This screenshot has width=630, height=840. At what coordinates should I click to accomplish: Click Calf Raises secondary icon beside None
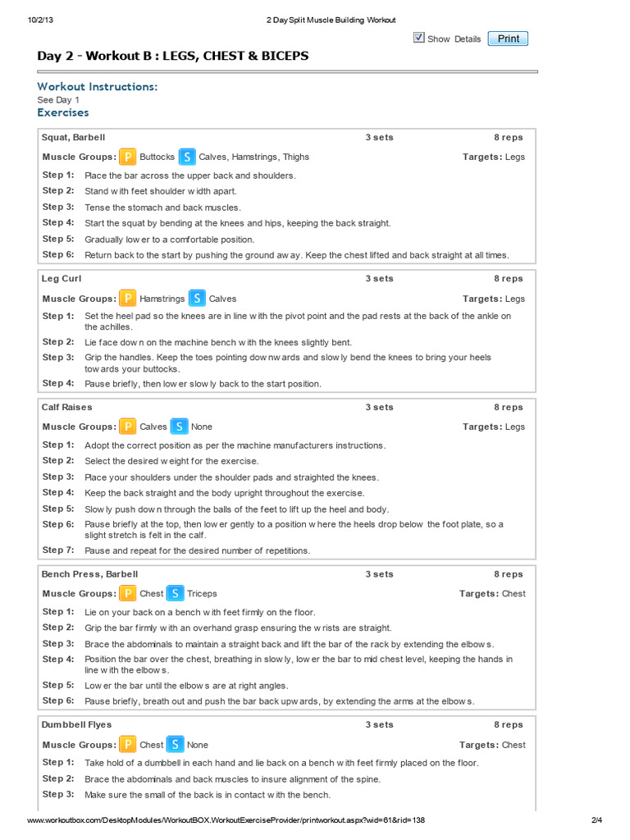coord(180,427)
